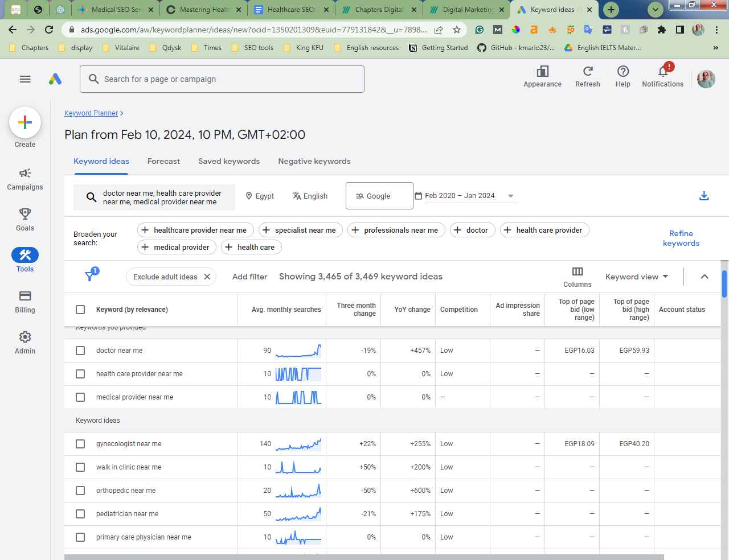Open the Appearance settings icon

542,72
